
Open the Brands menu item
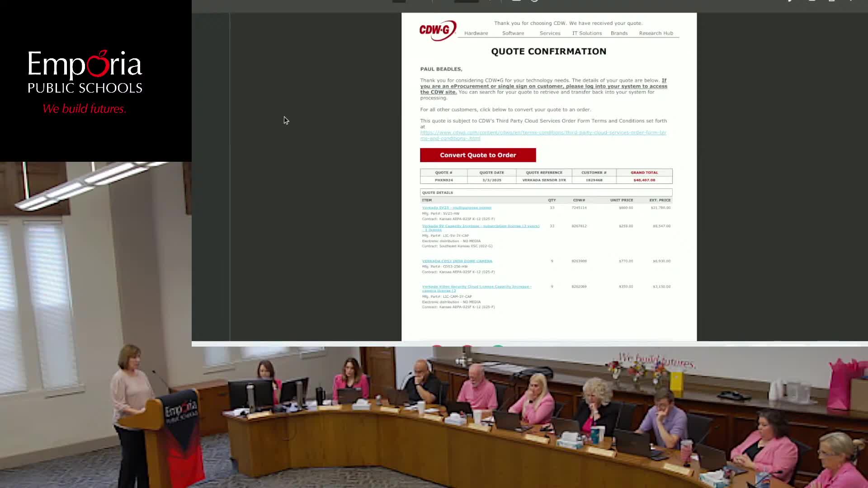[619, 33]
